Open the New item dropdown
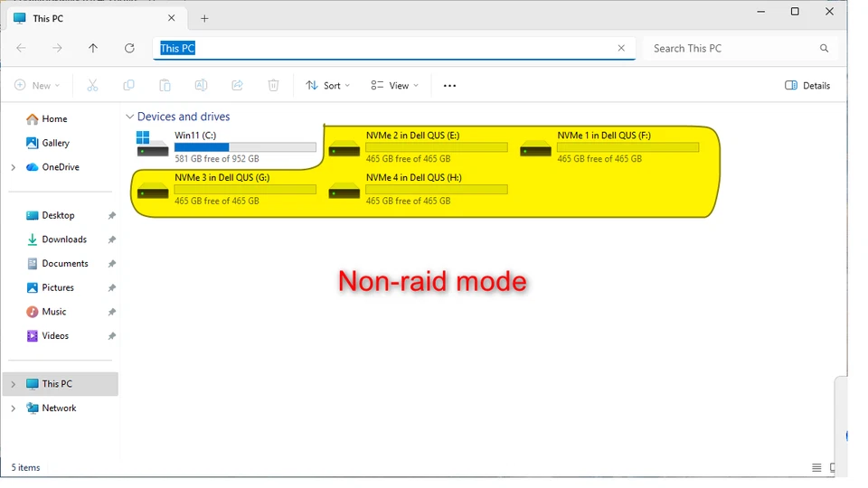The image size is (868, 488). [37, 85]
